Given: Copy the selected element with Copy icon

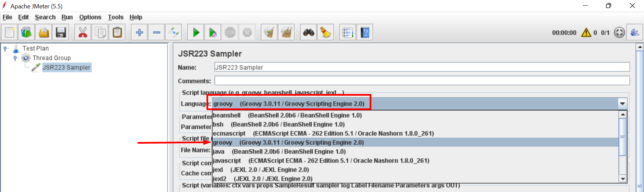Looking at the screenshot, I should (100, 33).
